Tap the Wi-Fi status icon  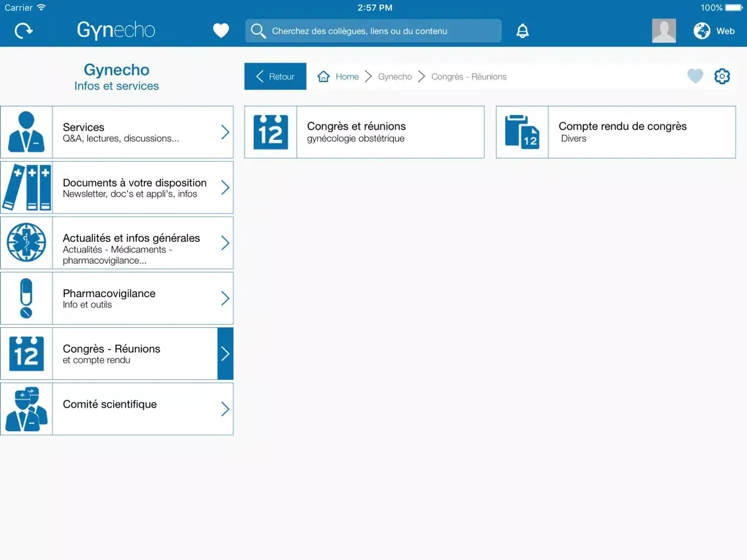[x=41, y=7]
